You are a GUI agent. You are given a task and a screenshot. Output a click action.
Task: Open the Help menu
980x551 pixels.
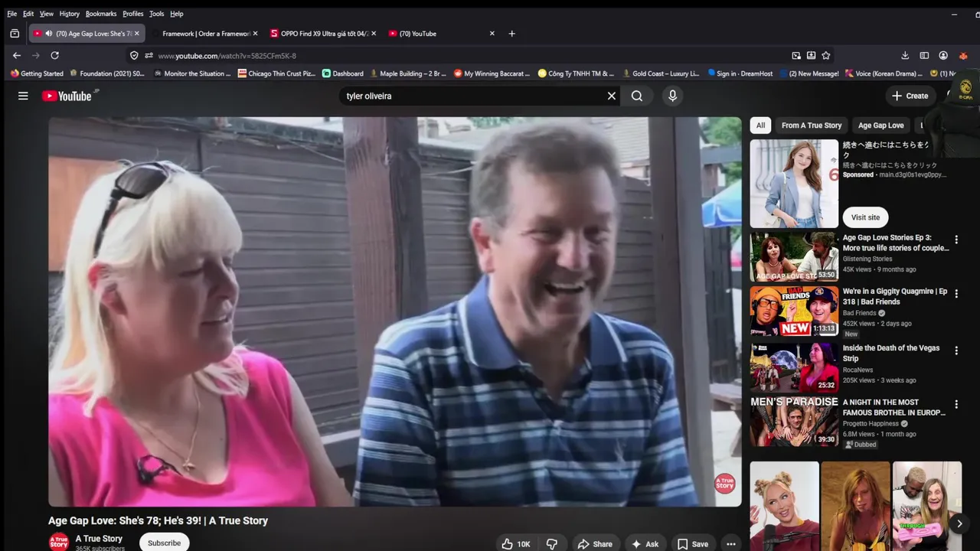point(177,14)
